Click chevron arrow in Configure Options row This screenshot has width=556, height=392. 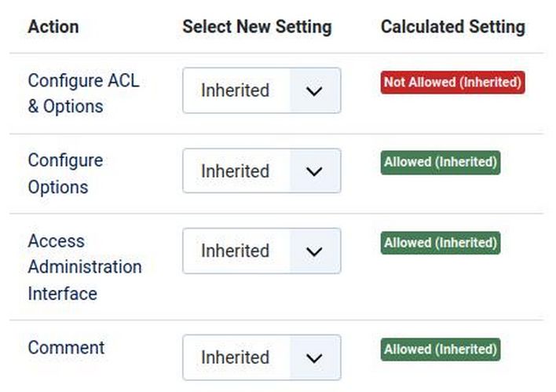click(x=314, y=171)
